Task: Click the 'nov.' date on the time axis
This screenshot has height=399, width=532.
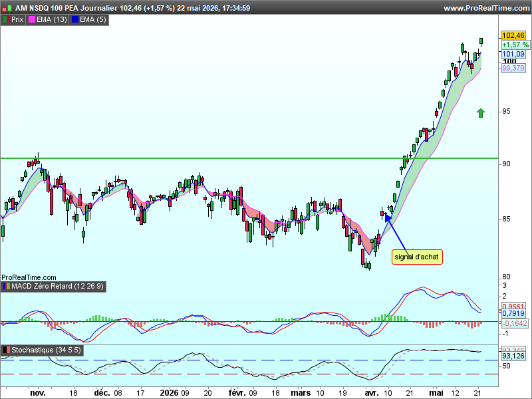Action: pyautogui.click(x=38, y=393)
